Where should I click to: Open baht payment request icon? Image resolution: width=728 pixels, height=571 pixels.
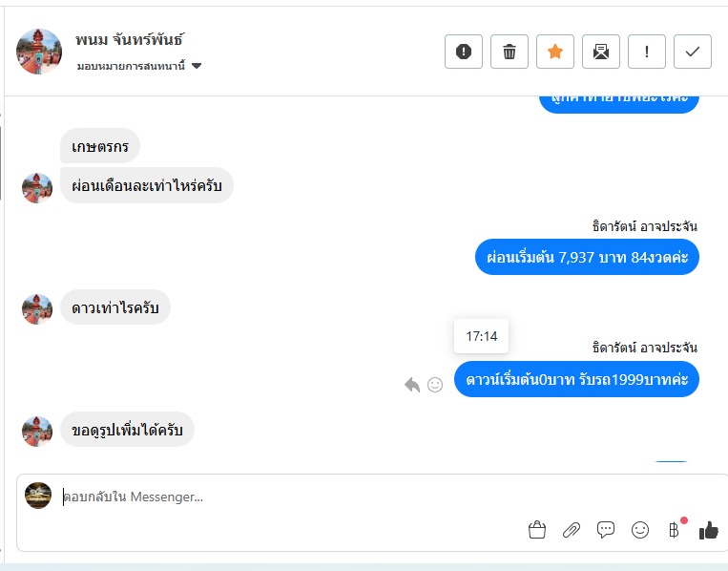click(x=675, y=530)
